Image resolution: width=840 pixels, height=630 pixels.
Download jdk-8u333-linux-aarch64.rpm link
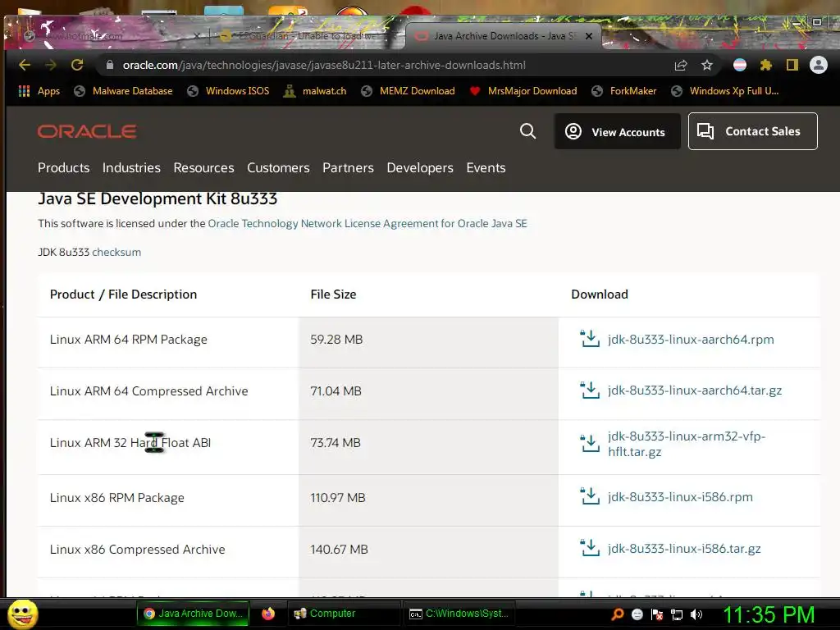click(x=691, y=339)
